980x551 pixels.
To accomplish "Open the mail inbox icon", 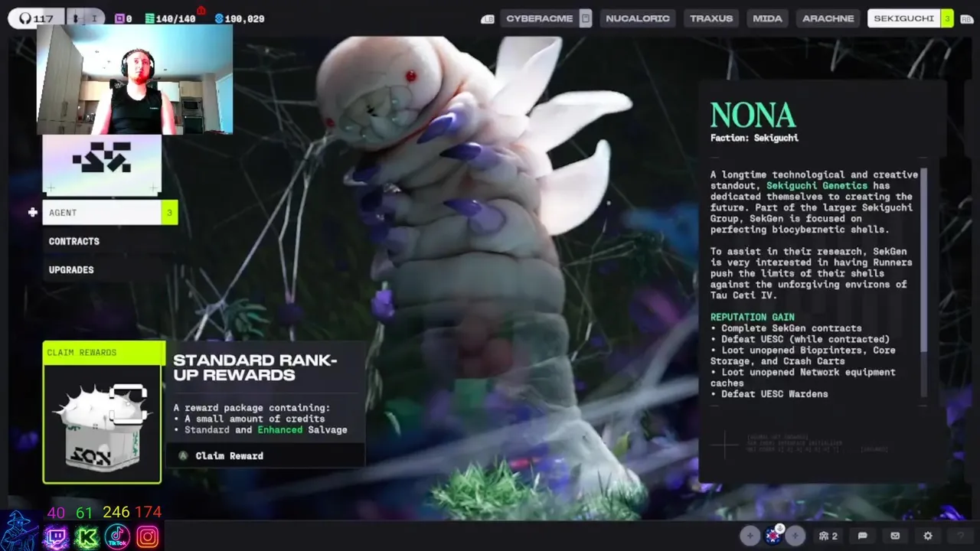I will tap(895, 536).
